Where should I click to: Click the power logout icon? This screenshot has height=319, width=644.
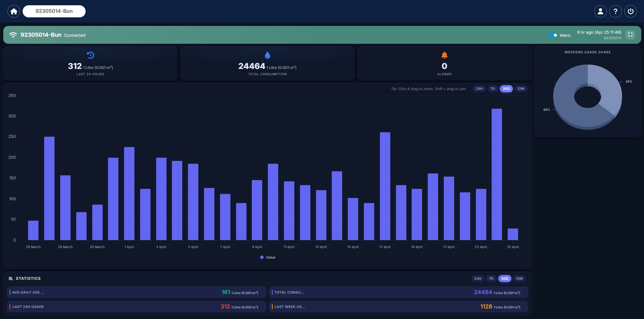coord(630,11)
